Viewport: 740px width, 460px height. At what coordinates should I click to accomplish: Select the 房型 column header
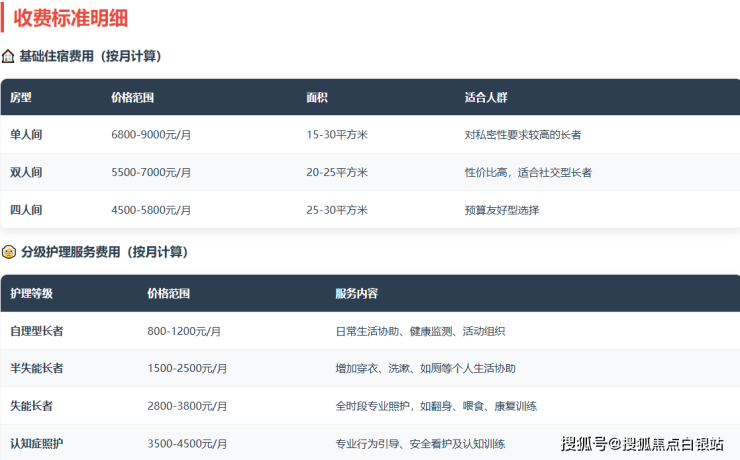click(x=21, y=98)
